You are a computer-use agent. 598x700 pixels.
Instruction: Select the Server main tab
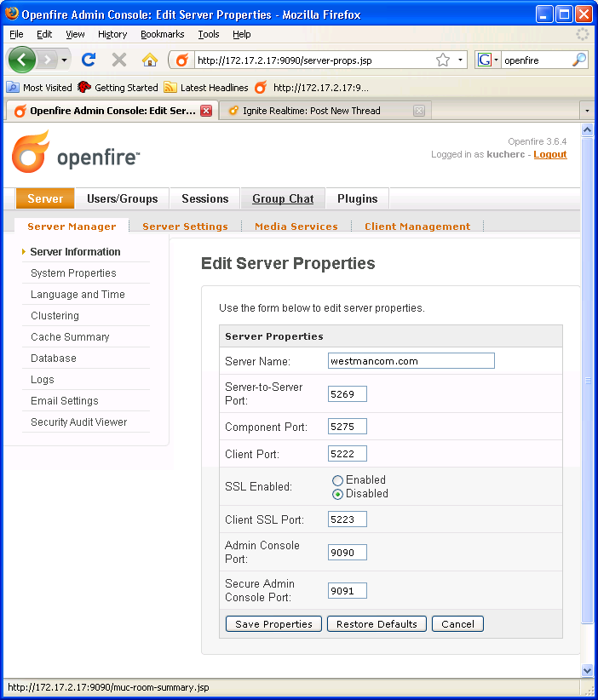point(45,198)
